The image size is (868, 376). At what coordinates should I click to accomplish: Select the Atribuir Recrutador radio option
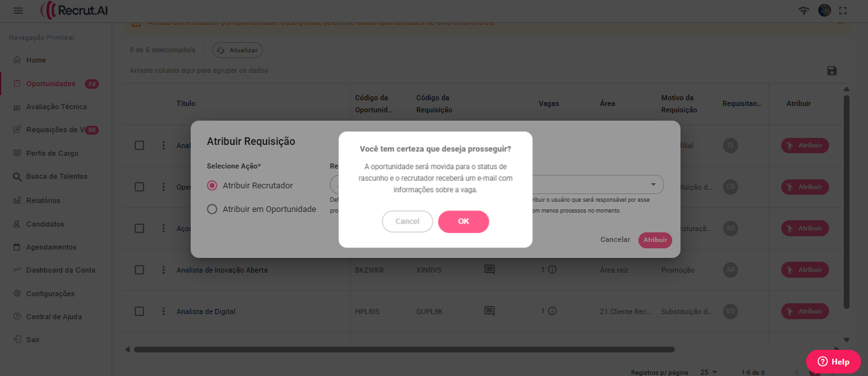[x=212, y=186]
